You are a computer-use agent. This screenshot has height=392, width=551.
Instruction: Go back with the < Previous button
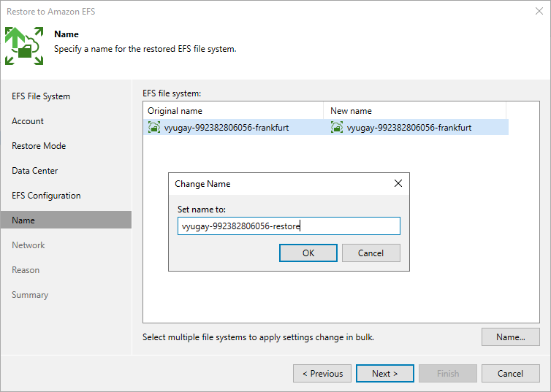(322, 374)
